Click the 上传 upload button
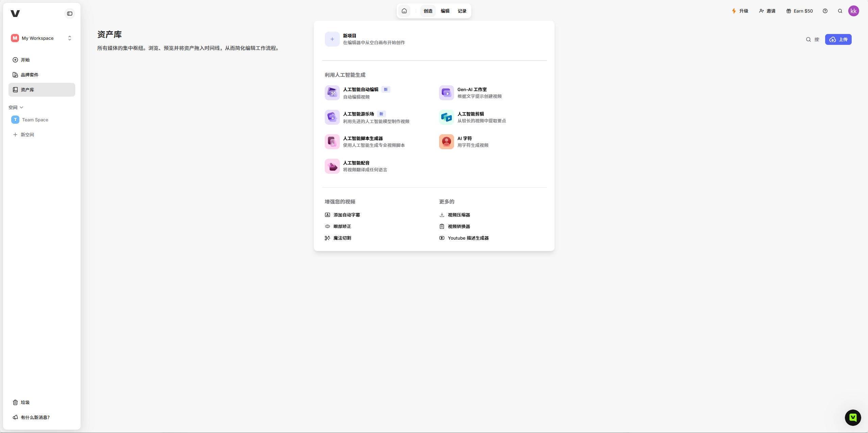The width and height of the screenshot is (868, 433). 838,39
